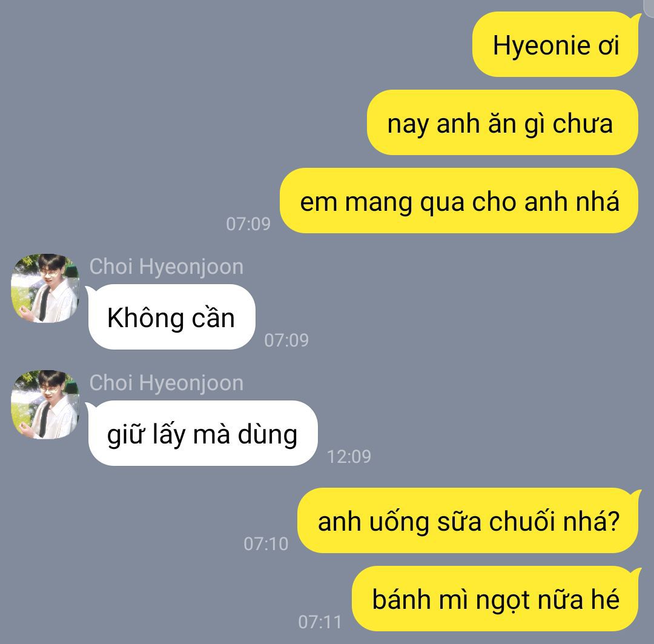Open the avatar beside 'giữ lấy mà dùng'
Image resolution: width=654 pixels, height=644 pixels.
point(45,405)
